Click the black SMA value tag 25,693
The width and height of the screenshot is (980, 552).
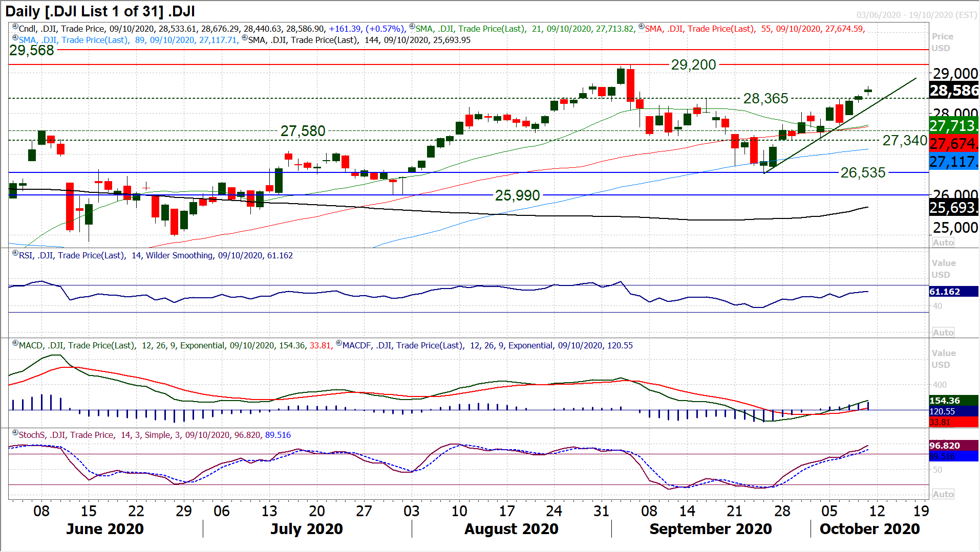pos(954,208)
